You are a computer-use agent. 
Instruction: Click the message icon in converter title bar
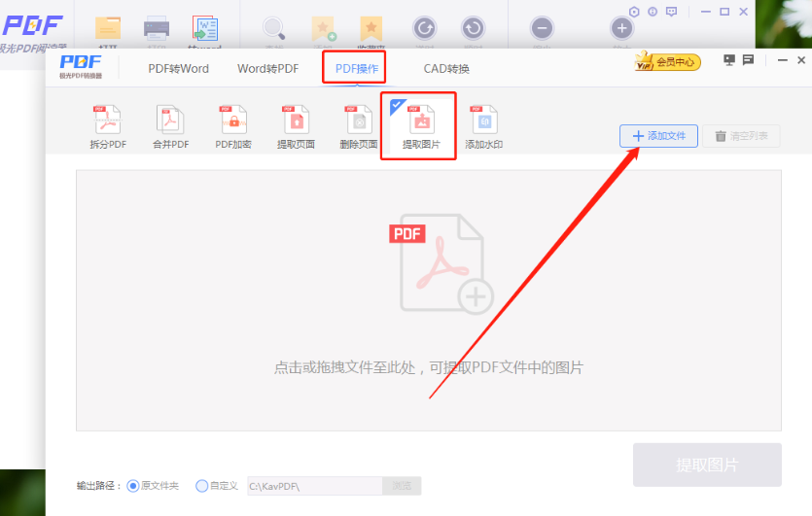click(748, 60)
